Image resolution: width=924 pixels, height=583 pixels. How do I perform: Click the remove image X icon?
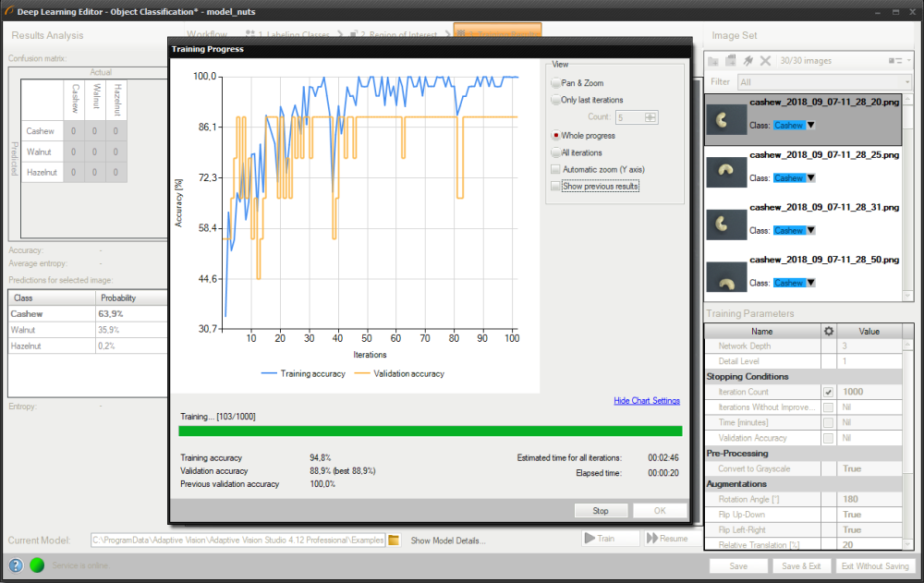(x=765, y=61)
